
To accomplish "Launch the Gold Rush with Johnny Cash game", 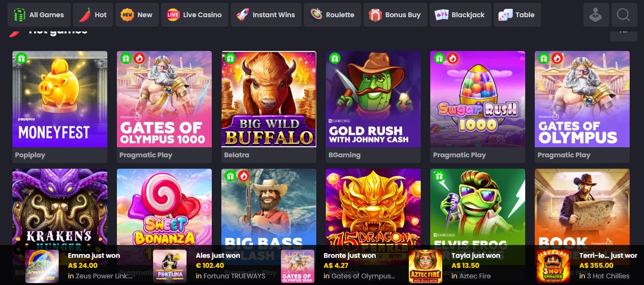I will coord(373,99).
